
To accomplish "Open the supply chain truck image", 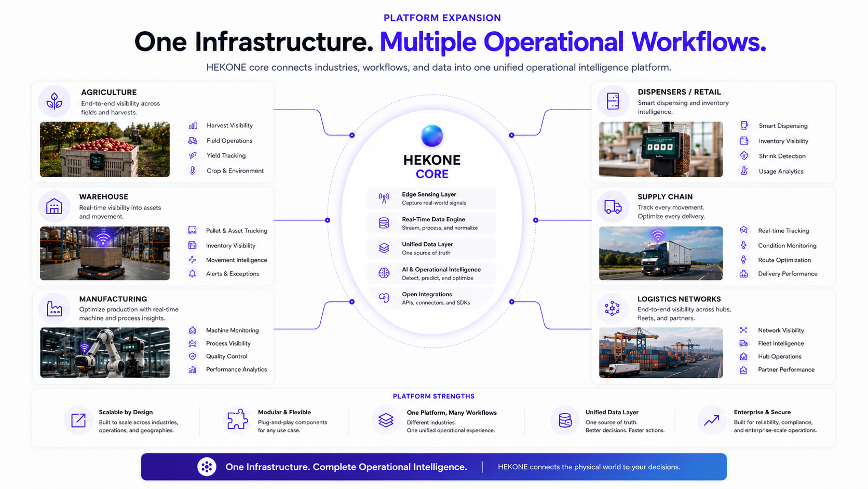I will [661, 253].
